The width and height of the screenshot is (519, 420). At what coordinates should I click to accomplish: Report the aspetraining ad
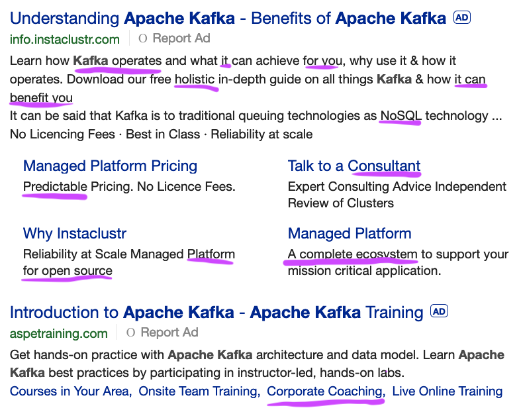(x=169, y=333)
